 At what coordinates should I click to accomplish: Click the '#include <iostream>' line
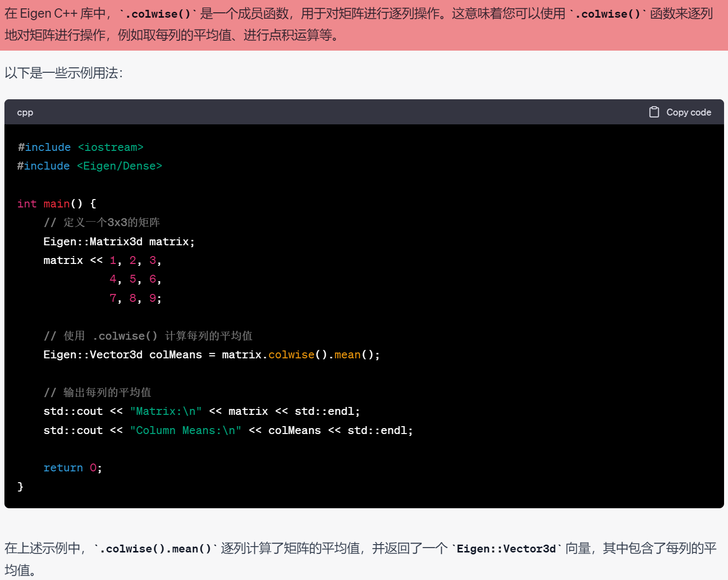81,147
